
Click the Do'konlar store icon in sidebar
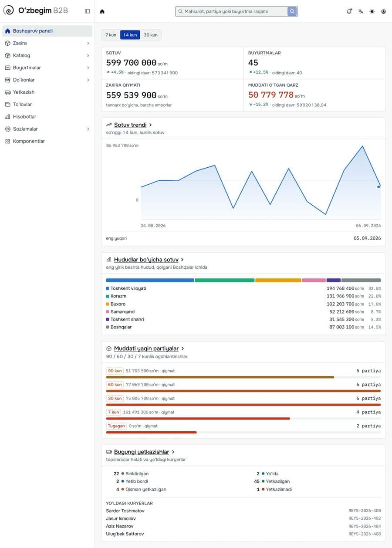[x=7, y=80]
